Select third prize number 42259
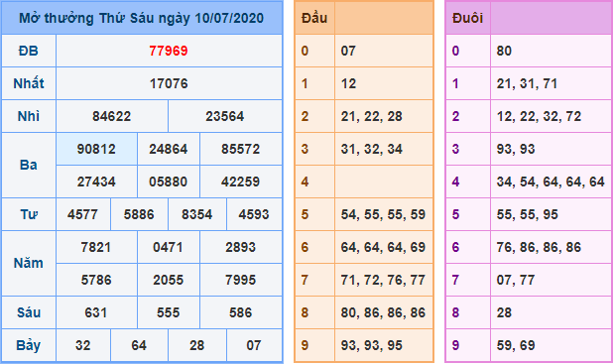This screenshot has height=364, width=614. click(240, 182)
